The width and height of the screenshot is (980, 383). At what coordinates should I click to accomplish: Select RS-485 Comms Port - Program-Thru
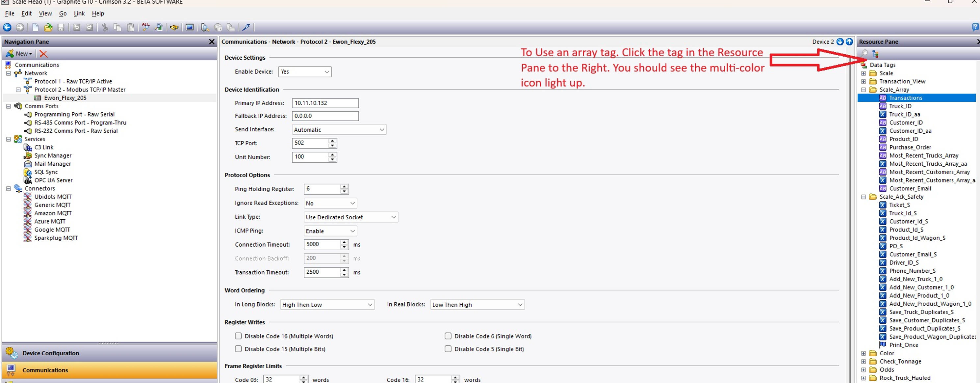pos(80,122)
